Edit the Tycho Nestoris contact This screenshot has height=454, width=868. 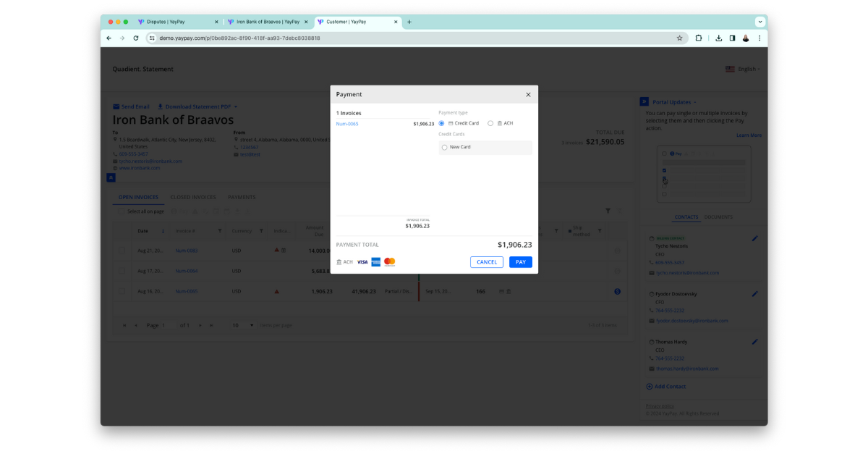pos(755,238)
